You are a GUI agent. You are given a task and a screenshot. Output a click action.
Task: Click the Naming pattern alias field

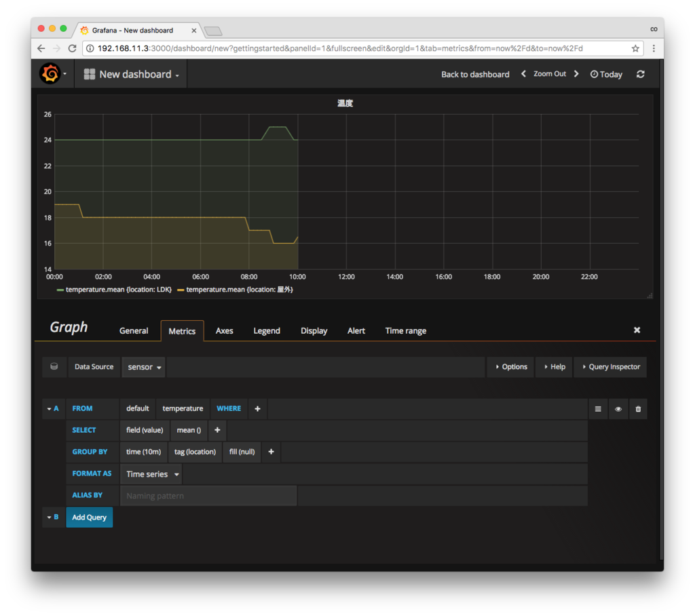208,495
